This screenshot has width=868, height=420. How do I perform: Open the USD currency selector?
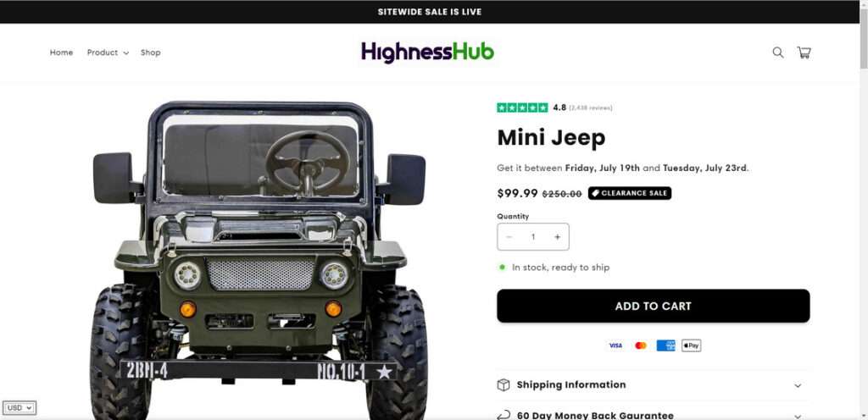click(x=20, y=408)
